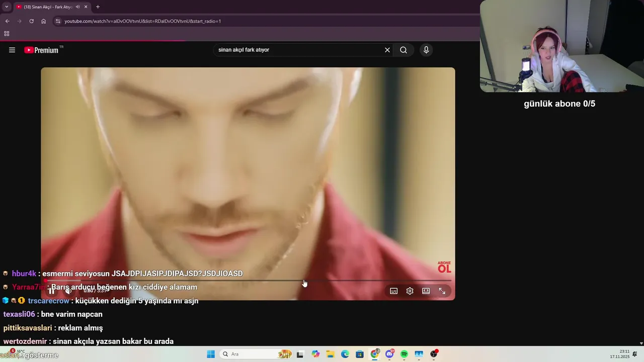
Task: Click chat message reklam almış
Action: pyautogui.click(x=80, y=328)
